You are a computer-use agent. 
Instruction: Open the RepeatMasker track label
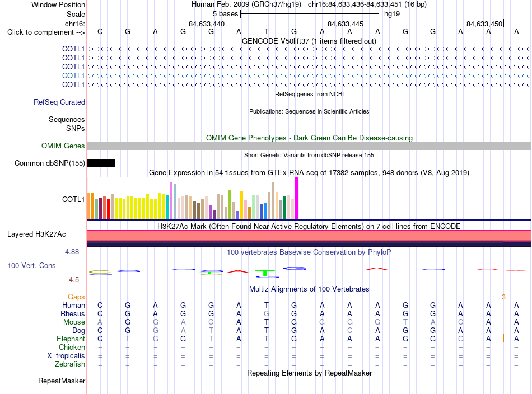[x=62, y=381]
